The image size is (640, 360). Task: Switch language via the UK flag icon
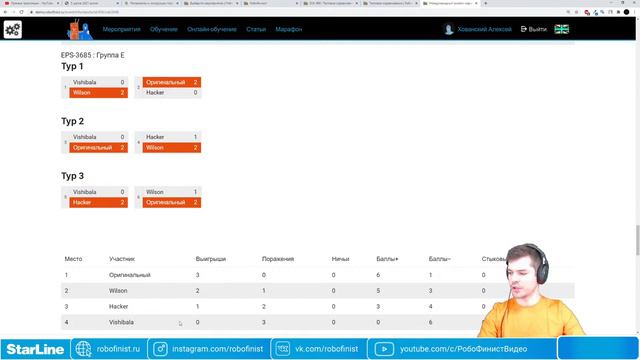click(x=562, y=29)
